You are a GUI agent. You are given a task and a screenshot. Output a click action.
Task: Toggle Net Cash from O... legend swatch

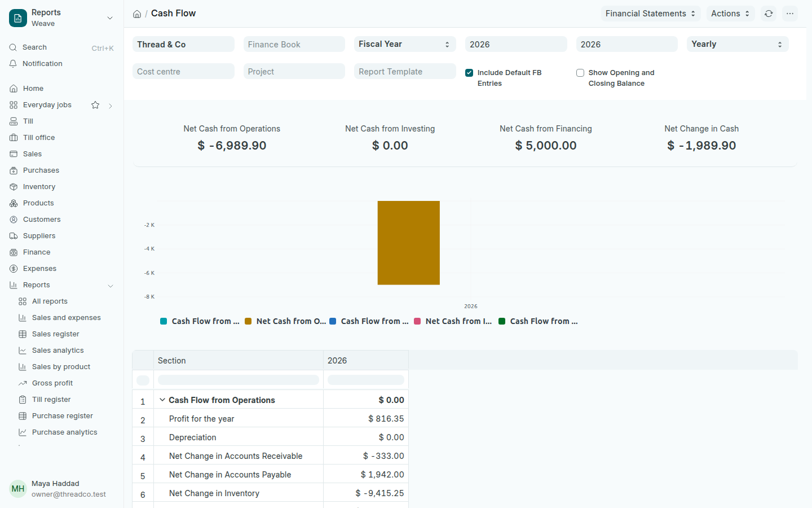(248, 321)
